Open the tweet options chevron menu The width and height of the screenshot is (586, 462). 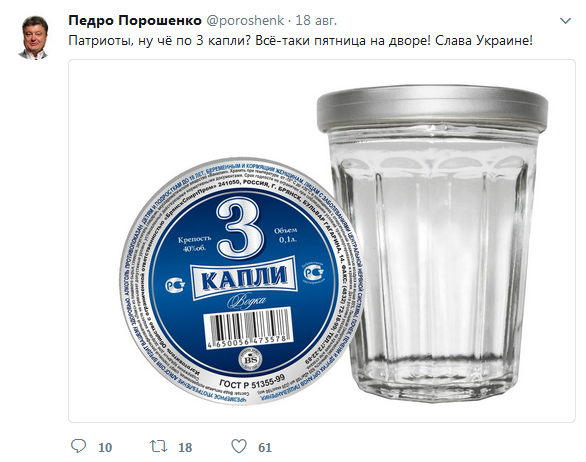click(565, 21)
